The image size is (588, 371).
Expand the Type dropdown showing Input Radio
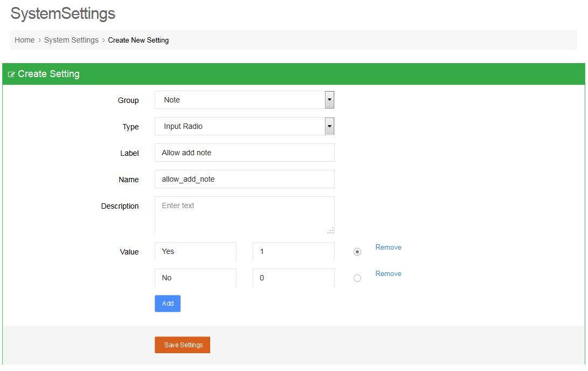pos(244,127)
